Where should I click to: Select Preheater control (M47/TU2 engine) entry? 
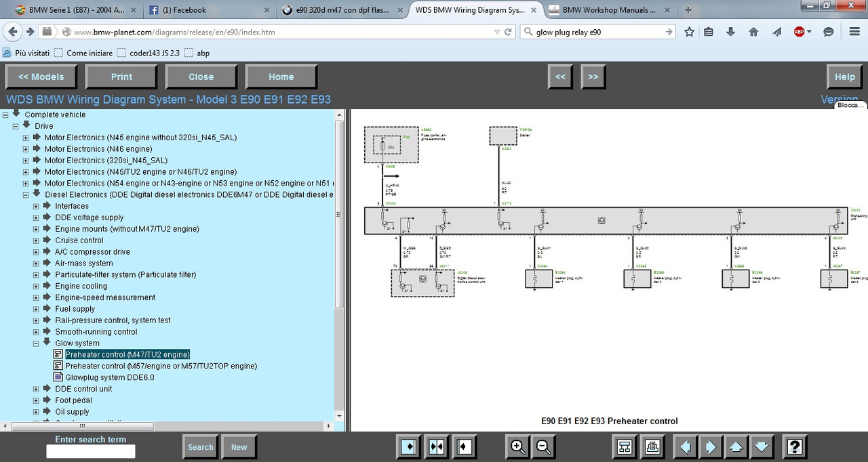pos(127,354)
